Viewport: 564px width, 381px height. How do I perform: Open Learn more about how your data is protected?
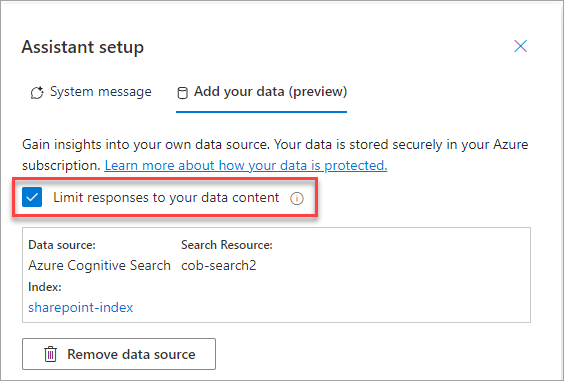pos(246,165)
